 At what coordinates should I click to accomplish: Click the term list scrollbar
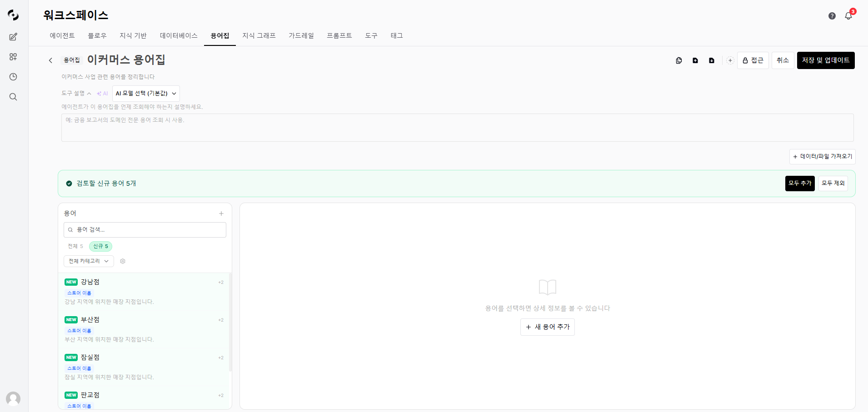tap(230, 322)
